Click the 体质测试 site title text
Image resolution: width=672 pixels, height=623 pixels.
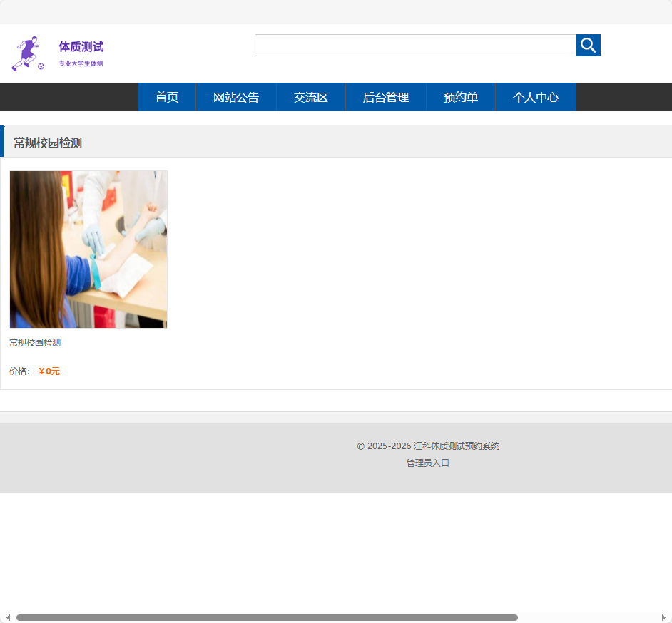tap(80, 46)
